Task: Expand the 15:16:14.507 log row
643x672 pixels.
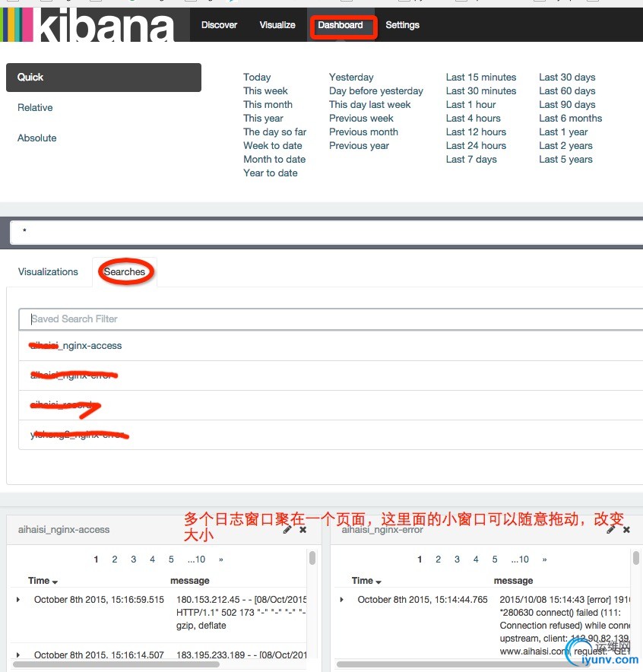Action: [x=18, y=655]
